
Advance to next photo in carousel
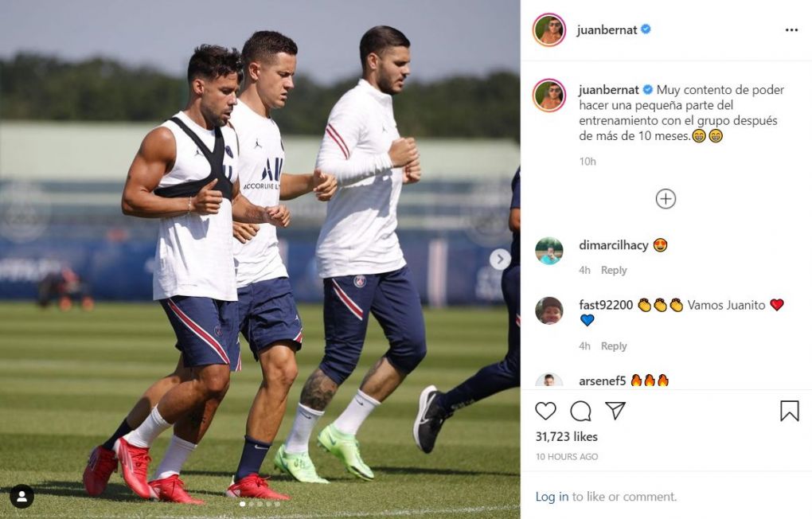500,259
